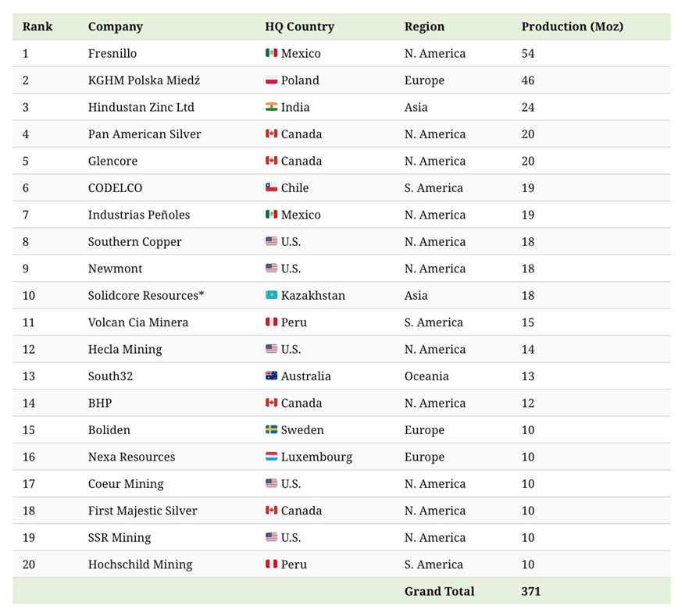Click the Grand Total label
The height and width of the screenshot is (616, 685).
(x=439, y=591)
